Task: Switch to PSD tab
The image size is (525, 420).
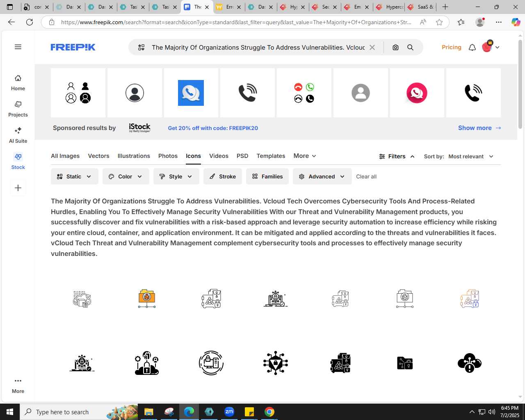Action: [242, 156]
